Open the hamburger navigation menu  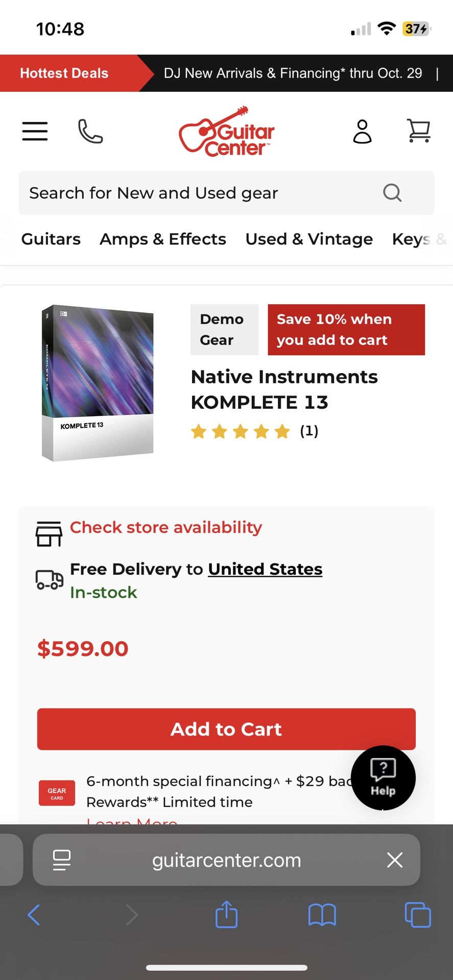point(34,131)
